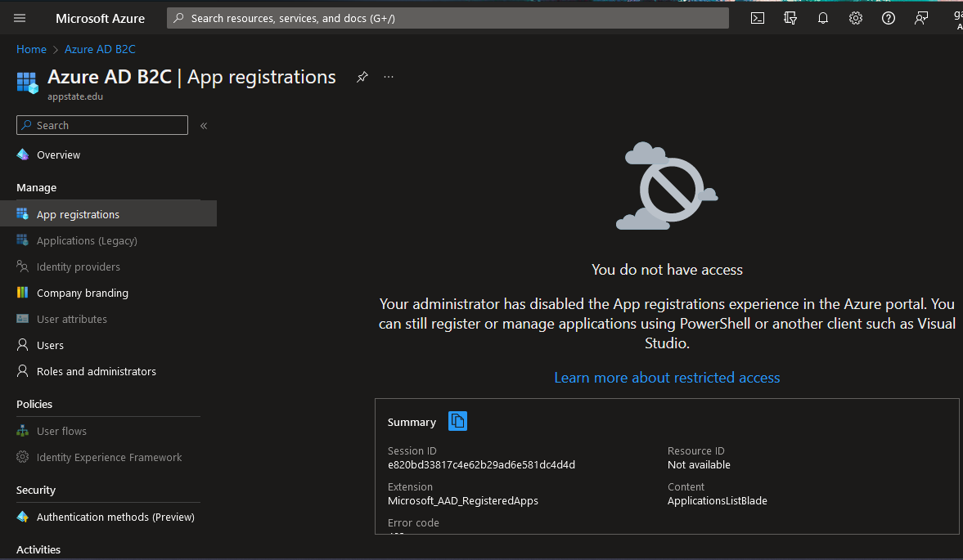Click the Company branding icon
This screenshot has height=560, width=963.
click(x=23, y=293)
